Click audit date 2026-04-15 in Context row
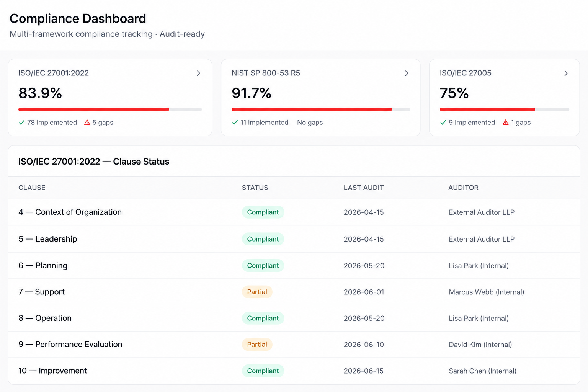 click(364, 212)
